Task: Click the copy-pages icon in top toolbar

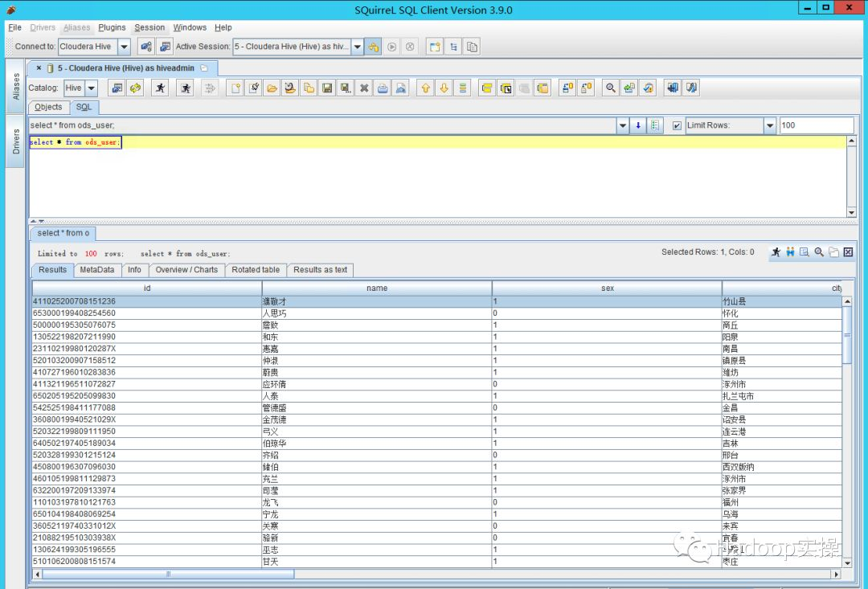Action: pyautogui.click(x=472, y=47)
